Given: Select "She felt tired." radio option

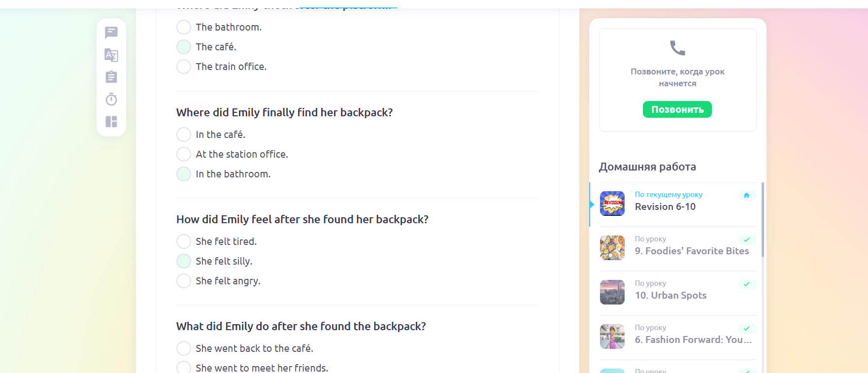Looking at the screenshot, I should (x=184, y=241).
